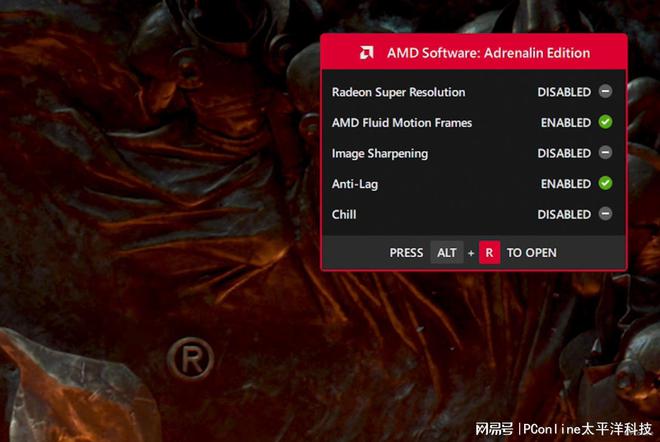Click DISABLED text beside Image Sharpening
Screen dimensions: 660x442
(x=564, y=154)
